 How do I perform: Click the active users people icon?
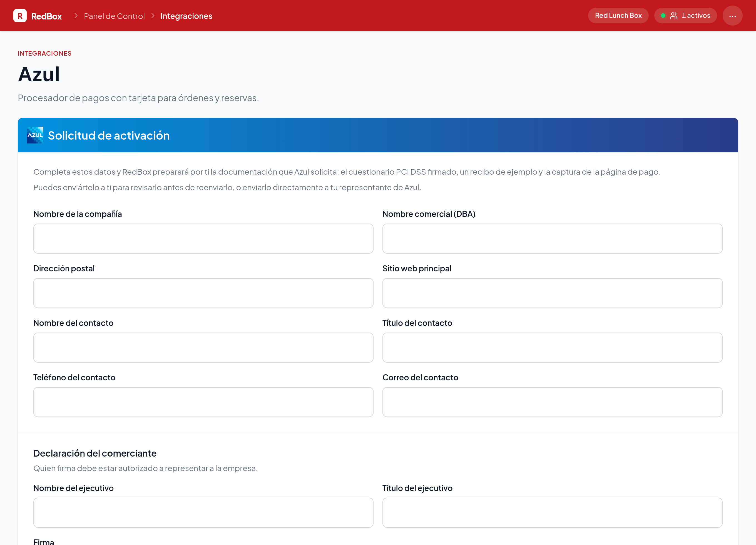[x=674, y=16]
